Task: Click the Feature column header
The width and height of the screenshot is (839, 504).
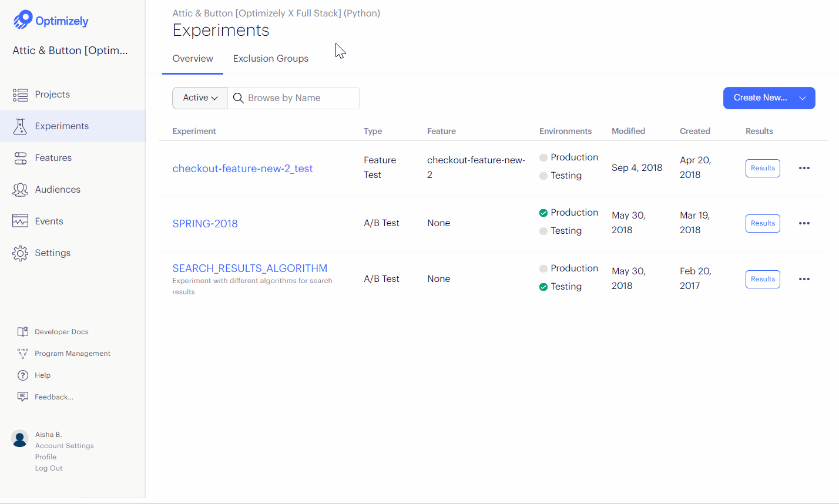Action: coord(441,131)
